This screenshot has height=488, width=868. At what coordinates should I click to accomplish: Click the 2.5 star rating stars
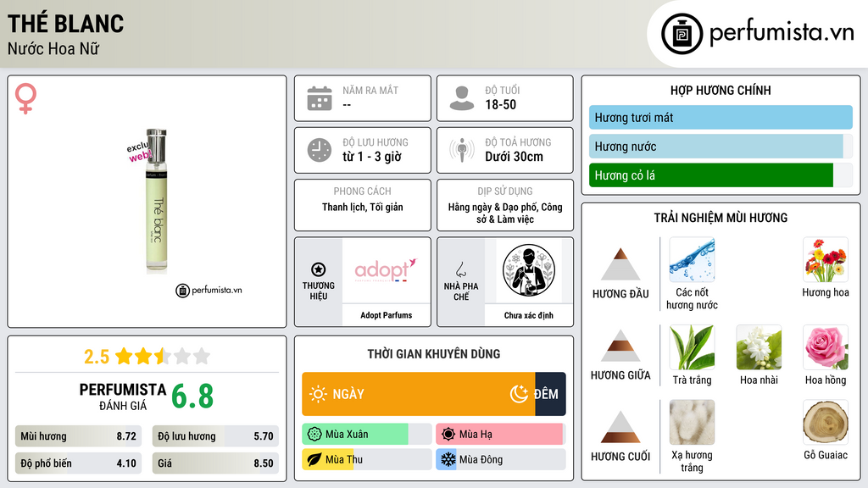(163, 357)
